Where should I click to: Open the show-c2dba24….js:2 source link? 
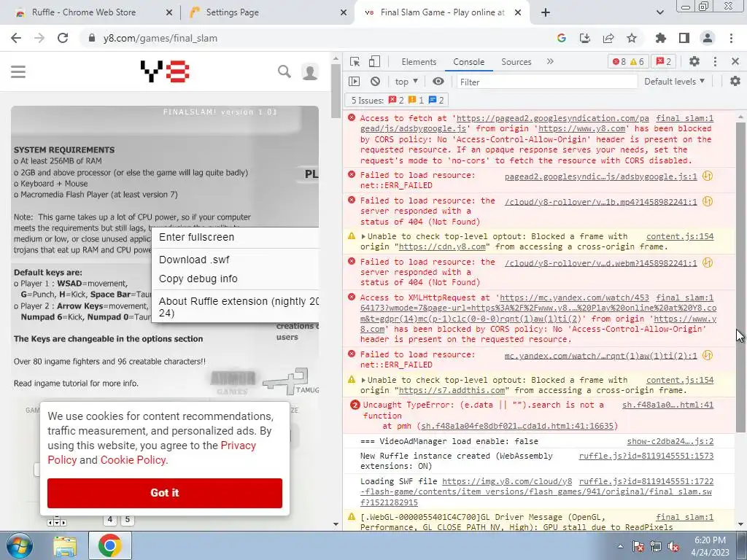tap(670, 441)
